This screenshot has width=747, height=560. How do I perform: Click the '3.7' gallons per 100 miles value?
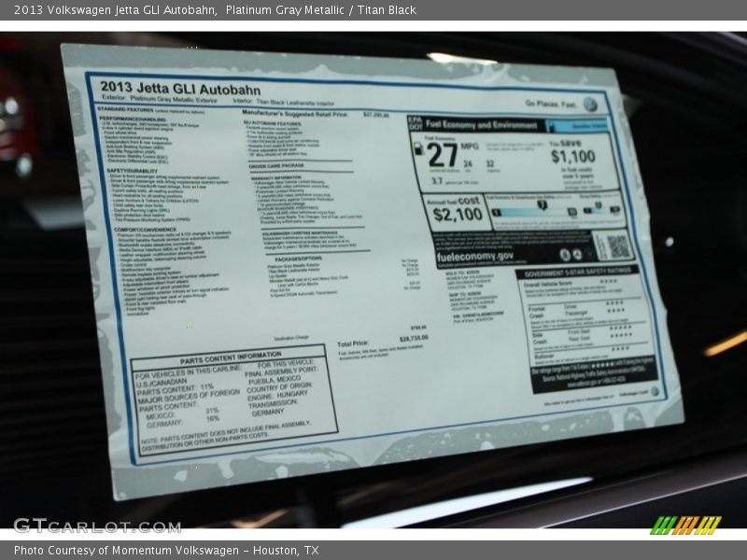click(x=437, y=181)
